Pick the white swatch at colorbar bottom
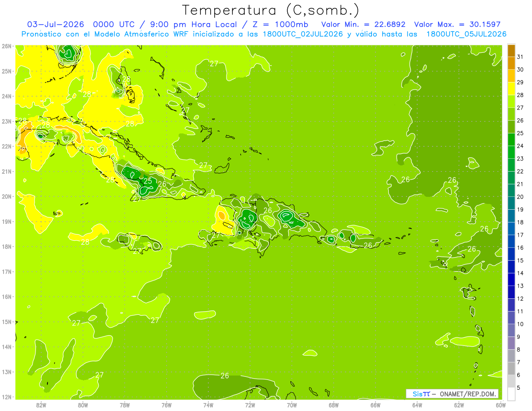532x411 pixels. 511,394
